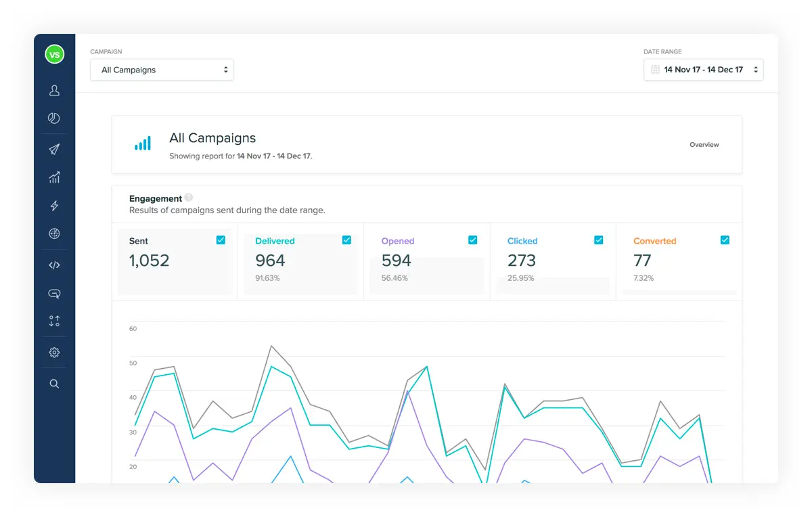Open the code embed section
This screenshot has height=517, width=812.
pyautogui.click(x=54, y=265)
